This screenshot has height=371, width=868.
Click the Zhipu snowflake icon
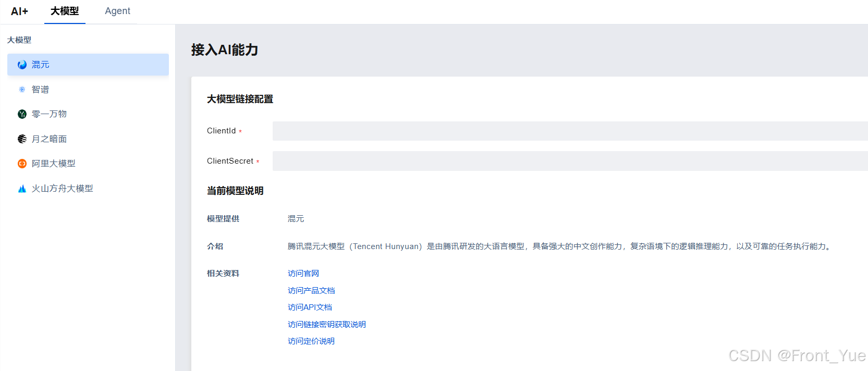click(22, 90)
